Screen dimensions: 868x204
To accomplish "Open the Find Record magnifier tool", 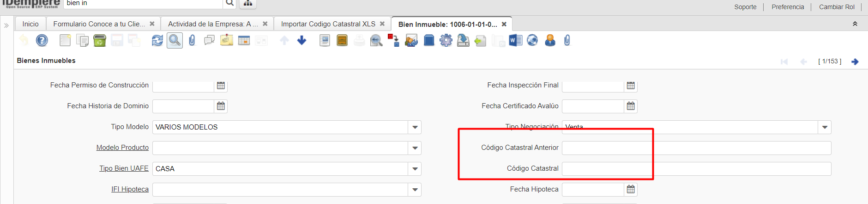I will tap(175, 41).
